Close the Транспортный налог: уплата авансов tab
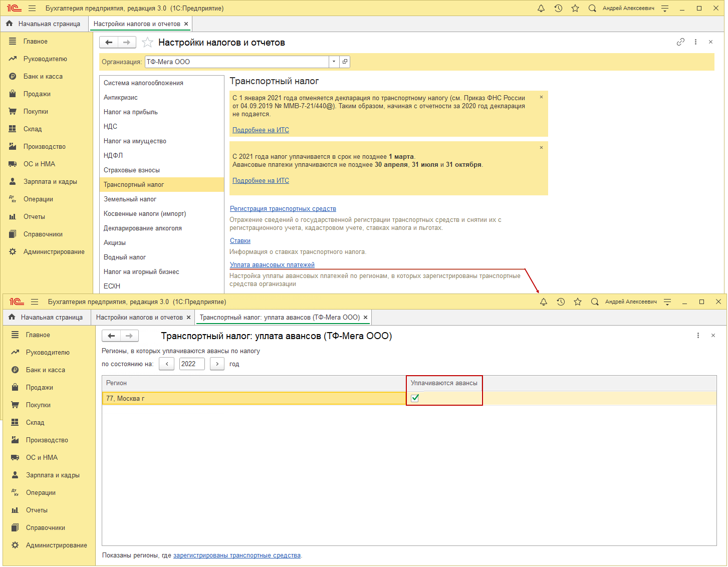The width and height of the screenshot is (728, 567). [366, 318]
